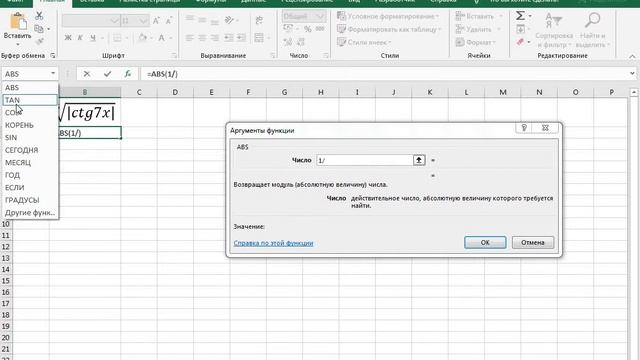Click the decrease font size icon
The image size is (640, 360).
pyautogui.click(x=169, y=20)
